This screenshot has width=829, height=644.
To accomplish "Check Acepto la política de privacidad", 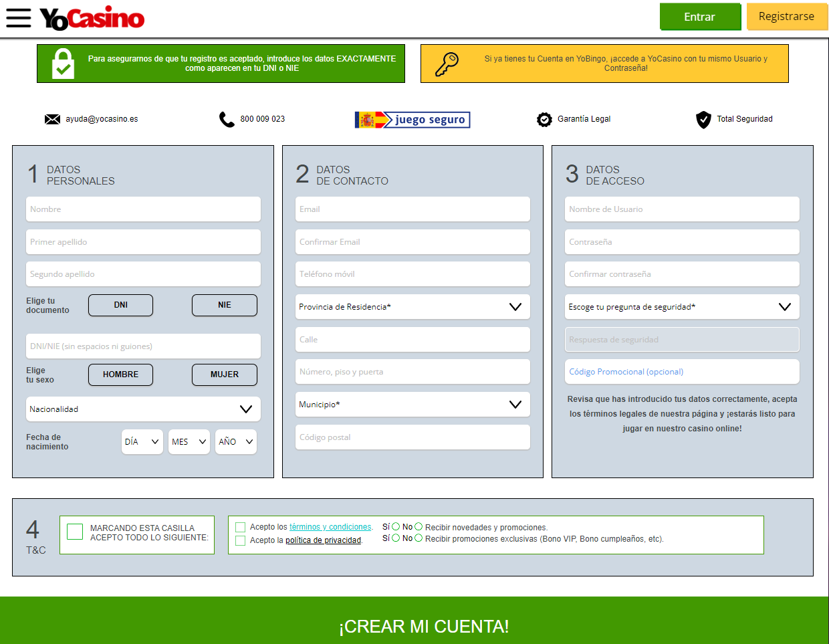I will coord(241,540).
